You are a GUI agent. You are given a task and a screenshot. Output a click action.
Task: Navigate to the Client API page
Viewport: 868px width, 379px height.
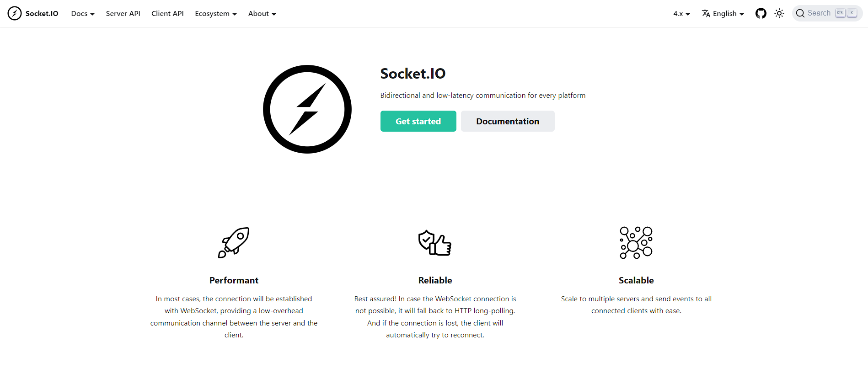tap(167, 13)
